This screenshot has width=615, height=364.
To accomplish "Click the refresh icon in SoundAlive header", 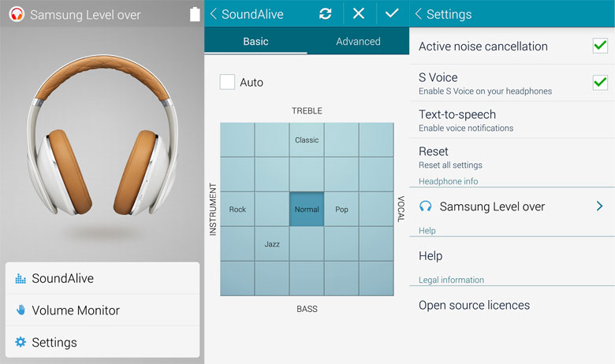I will pos(325,14).
